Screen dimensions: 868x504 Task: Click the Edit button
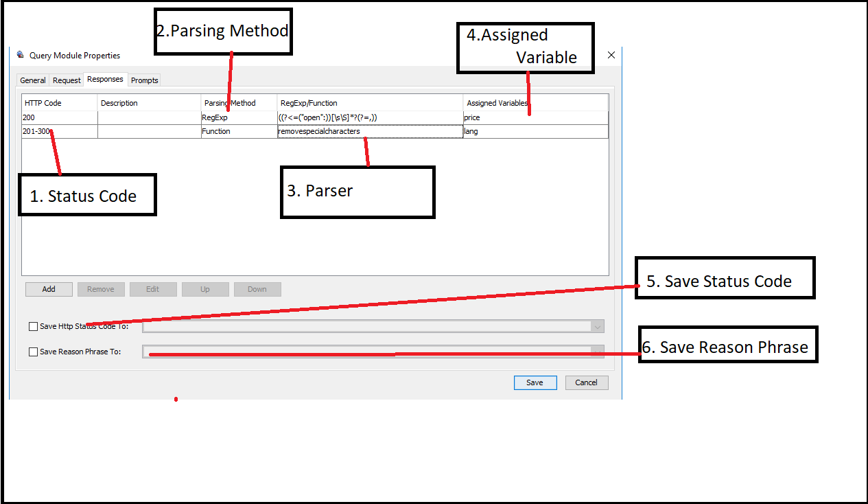[x=153, y=289]
